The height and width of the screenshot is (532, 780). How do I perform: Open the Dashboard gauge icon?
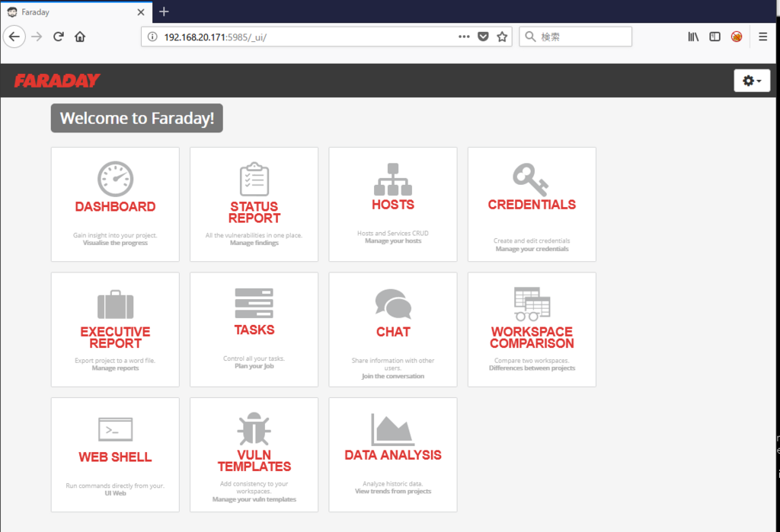point(116,179)
